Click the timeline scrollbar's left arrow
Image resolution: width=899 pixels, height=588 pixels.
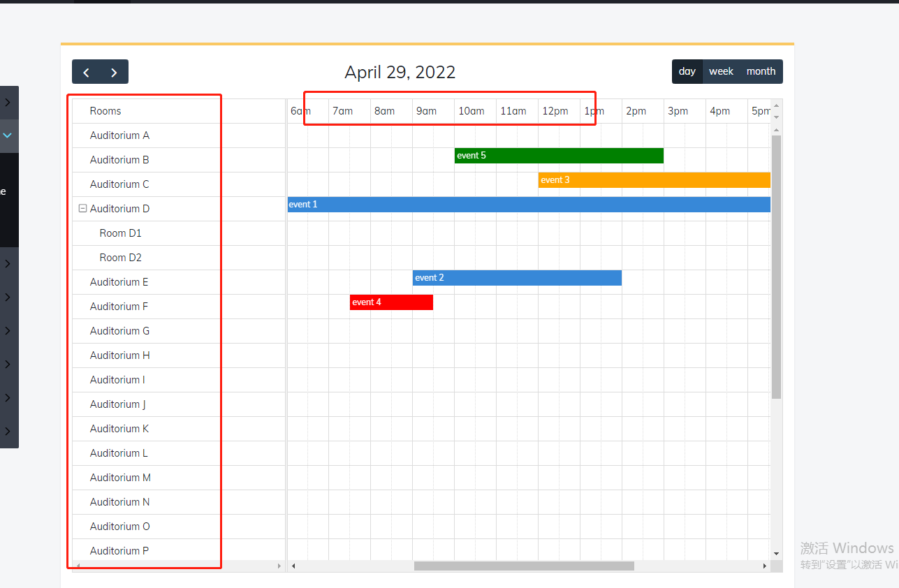[x=293, y=566]
